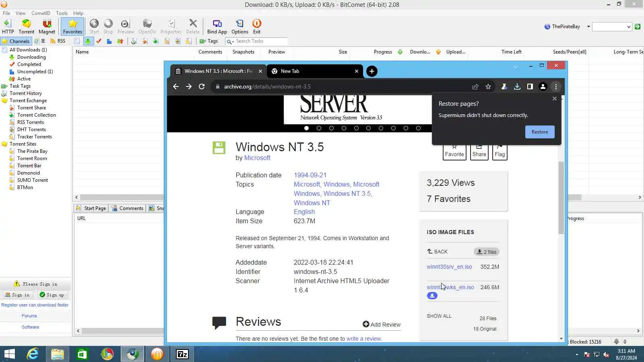Viewport: 644px width, 362px height.
Task: Click the OpenDir icon in BitComet toolbar
Action: pyautogui.click(x=147, y=27)
